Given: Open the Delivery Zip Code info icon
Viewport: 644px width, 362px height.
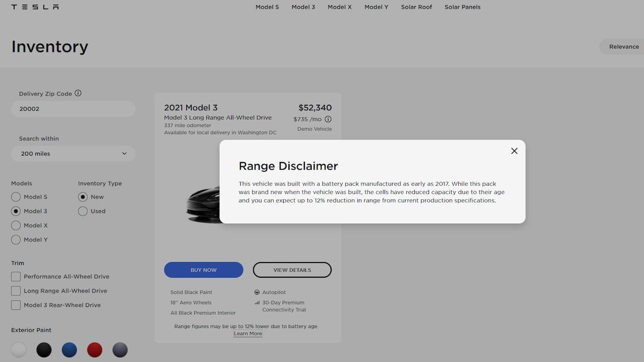Looking at the screenshot, I should point(78,93).
